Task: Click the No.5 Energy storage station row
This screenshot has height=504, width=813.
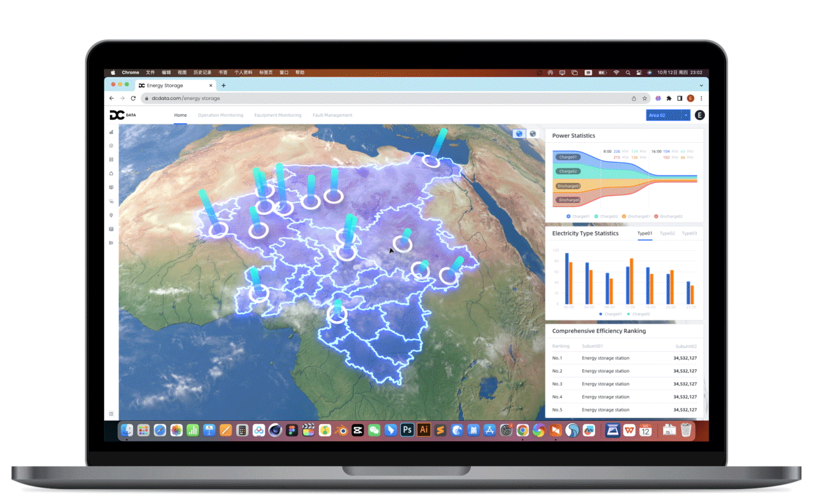Action: (x=624, y=410)
